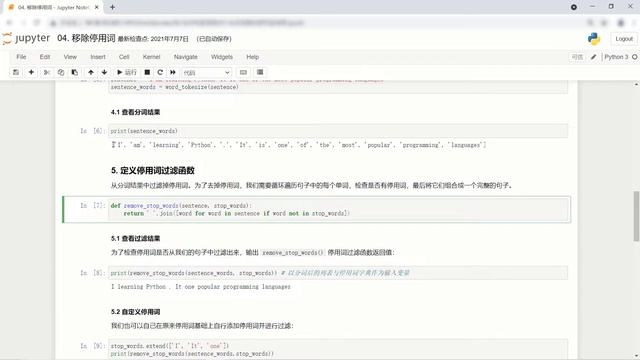Click the Logout button

point(624,39)
